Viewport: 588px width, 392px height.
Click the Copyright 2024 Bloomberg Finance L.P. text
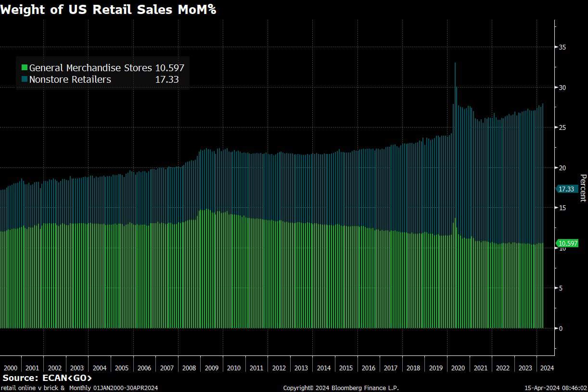pyautogui.click(x=341, y=388)
